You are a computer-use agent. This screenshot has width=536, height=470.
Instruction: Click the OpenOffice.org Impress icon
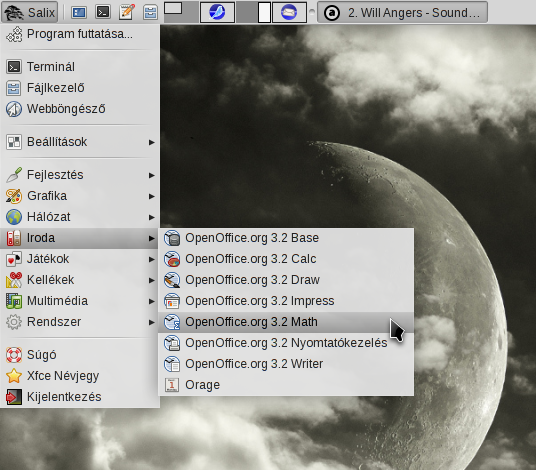point(172,301)
